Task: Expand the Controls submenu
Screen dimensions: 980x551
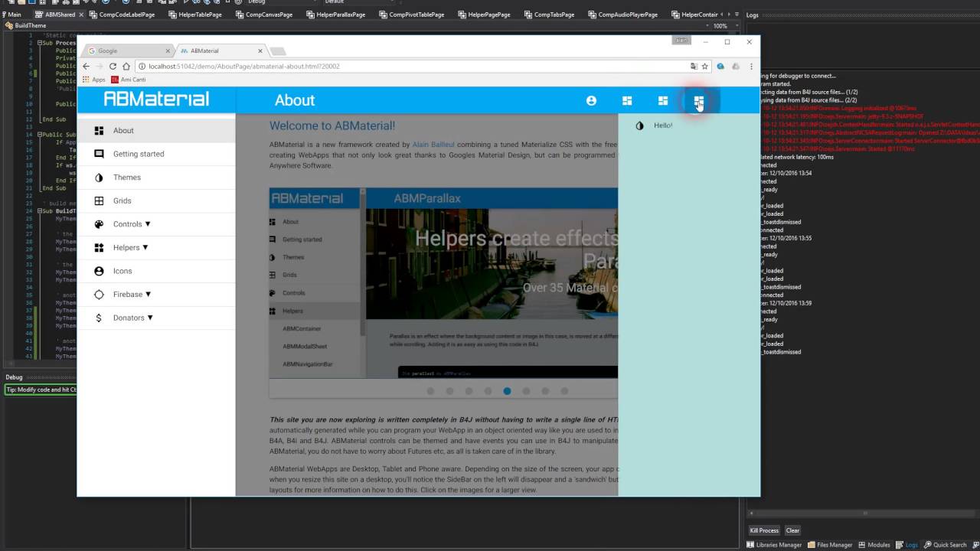Action: click(x=148, y=224)
